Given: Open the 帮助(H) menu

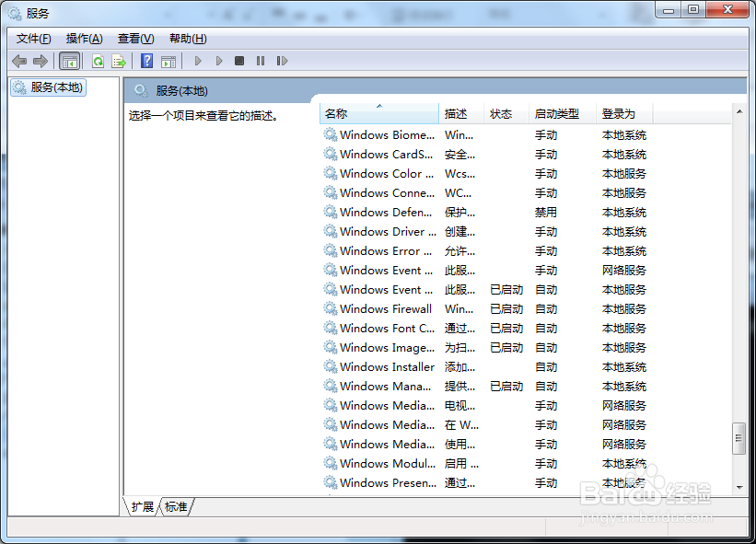Looking at the screenshot, I should [x=188, y=39].
